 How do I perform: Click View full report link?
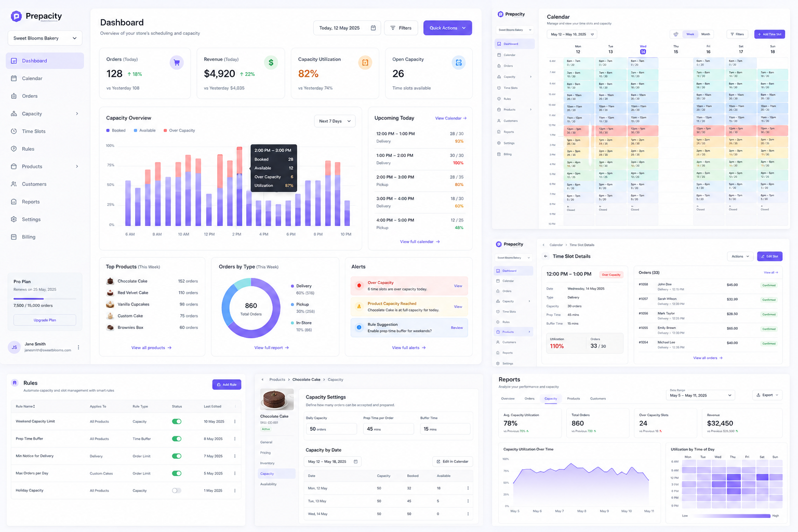(271, 348)
